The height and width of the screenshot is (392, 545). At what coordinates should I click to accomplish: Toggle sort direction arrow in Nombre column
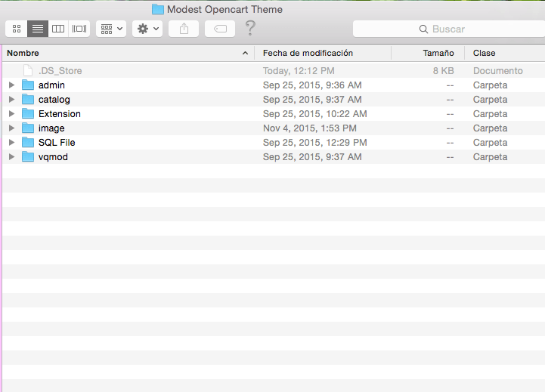pyautogui.click(x=245, y=53)
